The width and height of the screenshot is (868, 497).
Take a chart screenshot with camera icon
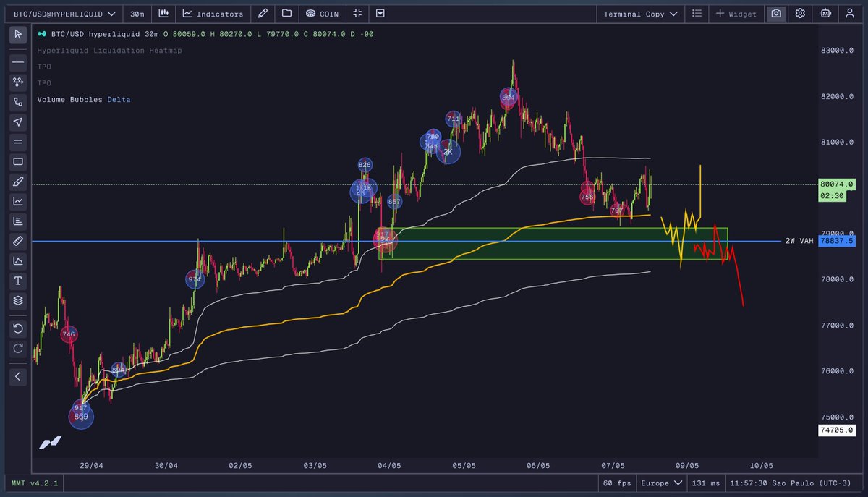point(776,14)
